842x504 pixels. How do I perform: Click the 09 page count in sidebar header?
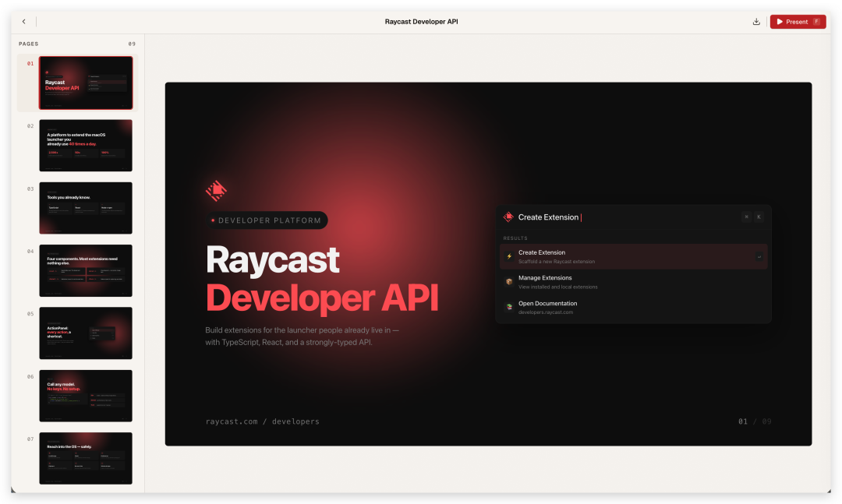(132, 44)
